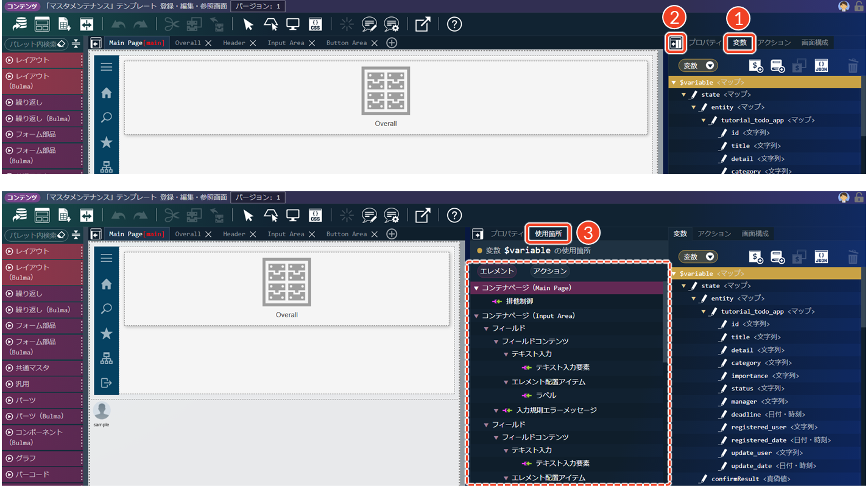The height and width of the screenshot is (486, 868).
Task: Click the play icon beside バーコード palette
Action: click(10, 474)
